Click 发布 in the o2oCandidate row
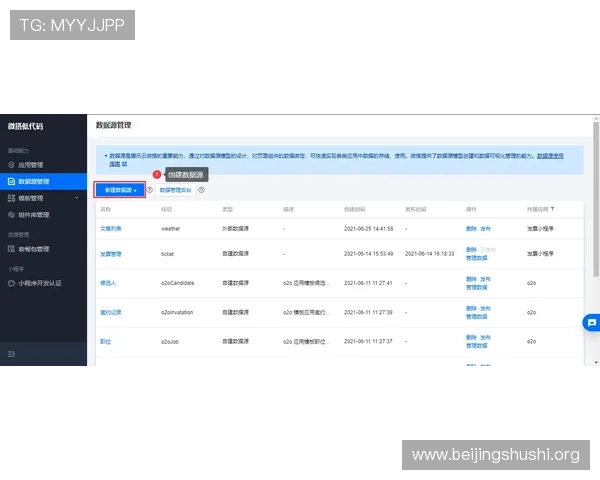The width and height of the screenshot is (600, 480). (x=485, y=279)
